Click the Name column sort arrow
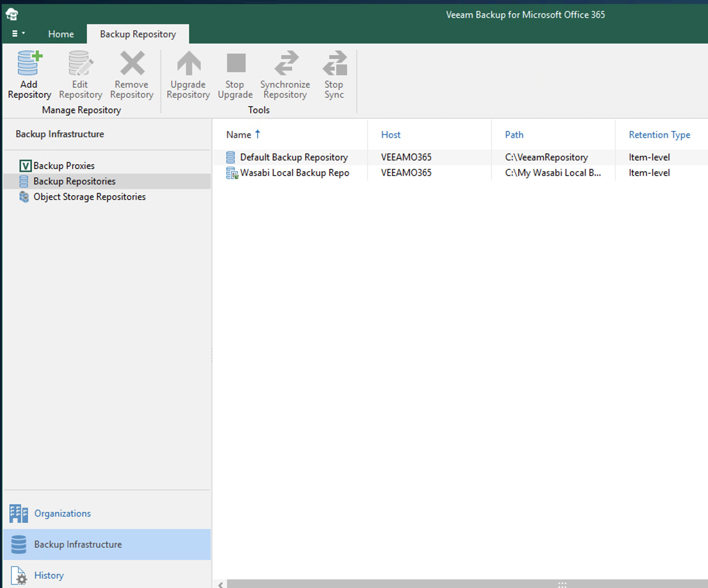 click(x=258, y=134)
